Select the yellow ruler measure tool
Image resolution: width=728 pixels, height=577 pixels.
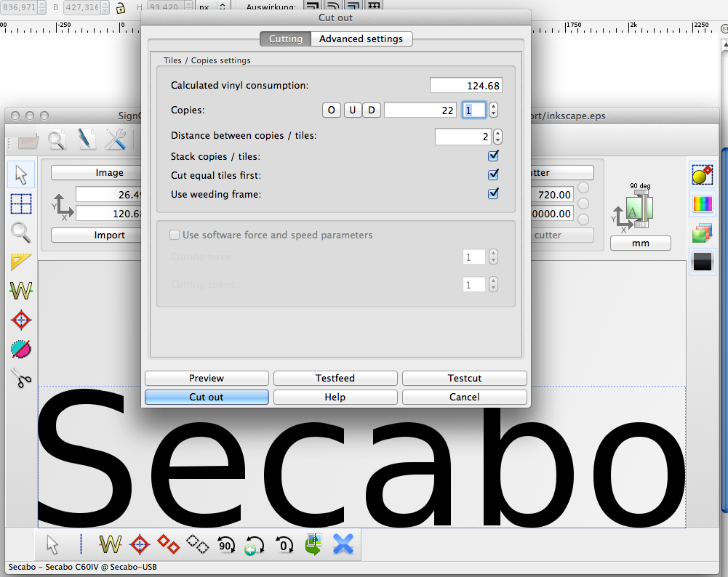21,262
